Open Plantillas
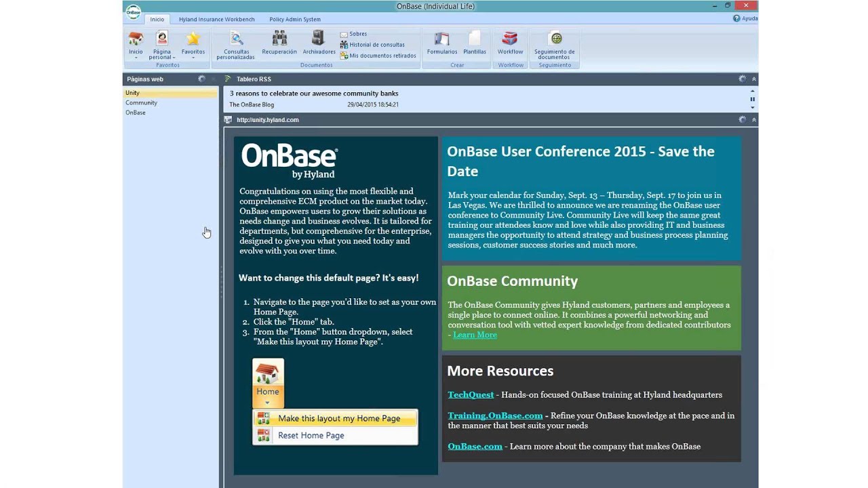868x488 pixels. click(x=475, y=43)
